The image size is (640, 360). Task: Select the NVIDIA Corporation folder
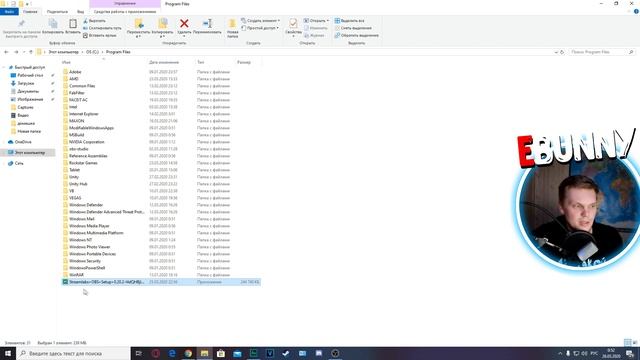[161, 142]
